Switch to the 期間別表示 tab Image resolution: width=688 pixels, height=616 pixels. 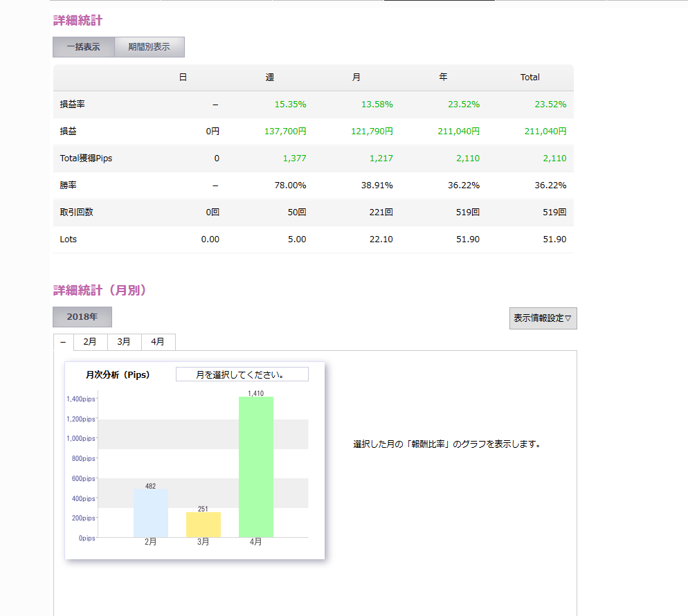pos(149,47)
